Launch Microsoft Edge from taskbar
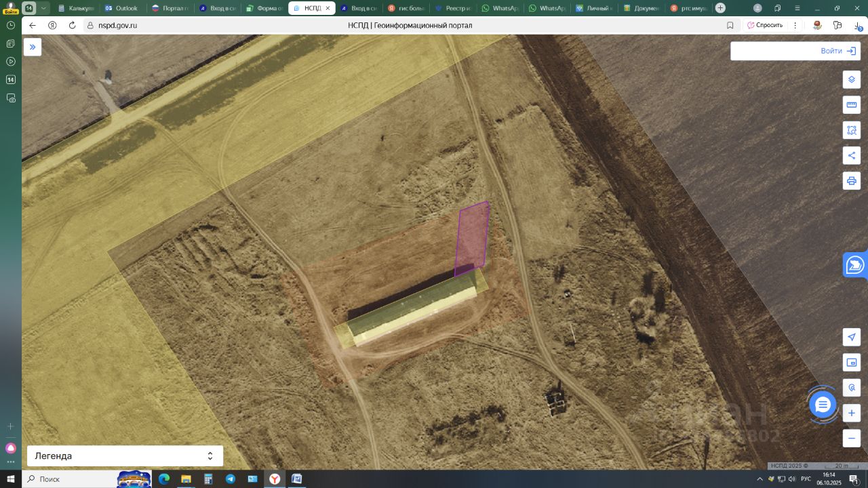 (164, 479)
